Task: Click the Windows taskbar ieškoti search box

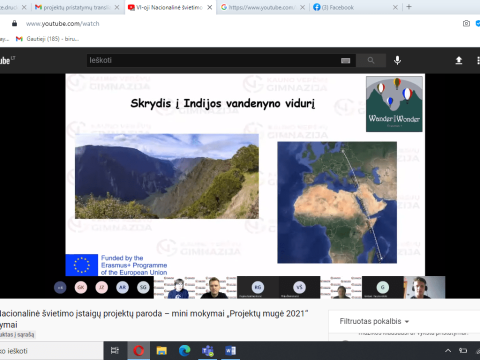Action: tap(51, 351)
